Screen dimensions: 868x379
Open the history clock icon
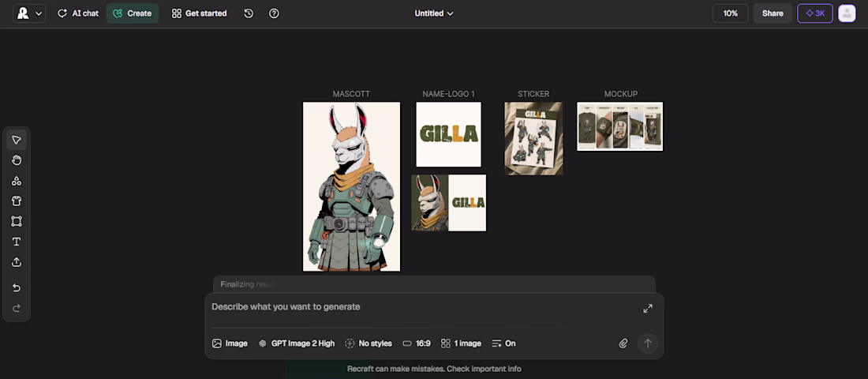point(249,13)
